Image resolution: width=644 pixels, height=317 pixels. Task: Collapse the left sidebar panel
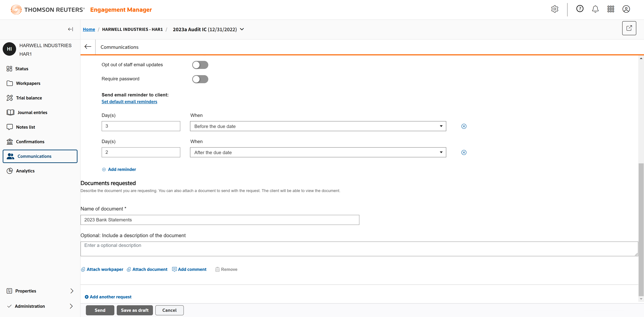(70, 29)
